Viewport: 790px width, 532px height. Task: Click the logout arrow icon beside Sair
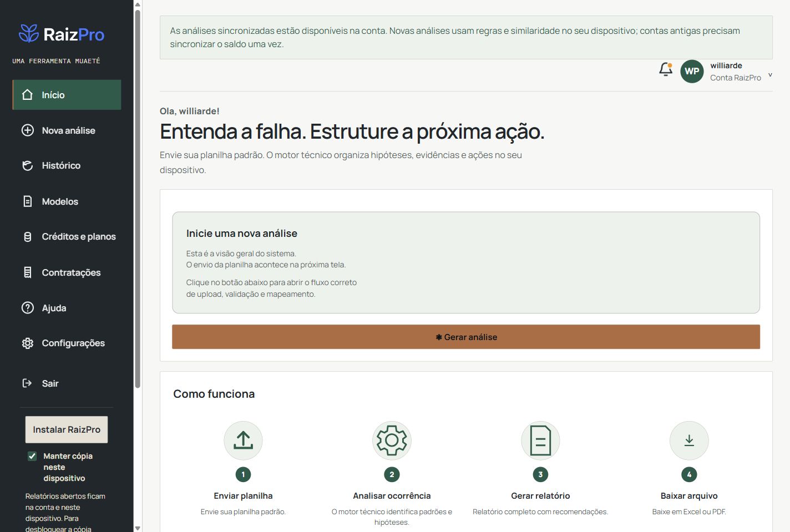[27, 383]
